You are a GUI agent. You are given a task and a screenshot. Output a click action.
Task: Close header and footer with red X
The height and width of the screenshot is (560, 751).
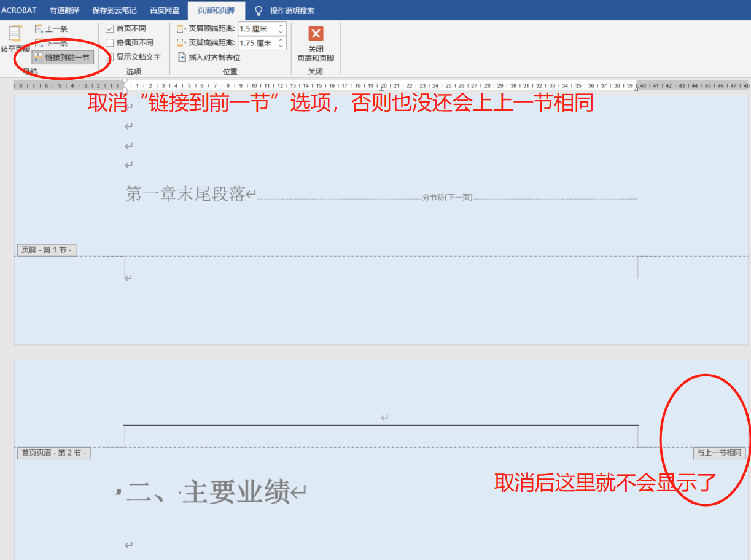(316, 34)
